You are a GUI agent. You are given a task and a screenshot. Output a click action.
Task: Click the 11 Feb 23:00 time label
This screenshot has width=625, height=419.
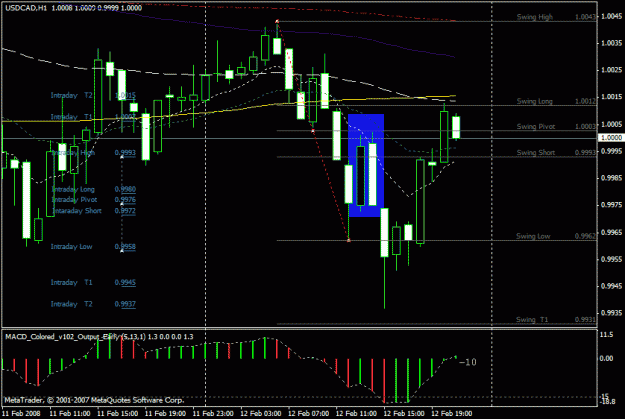(213, 413)
